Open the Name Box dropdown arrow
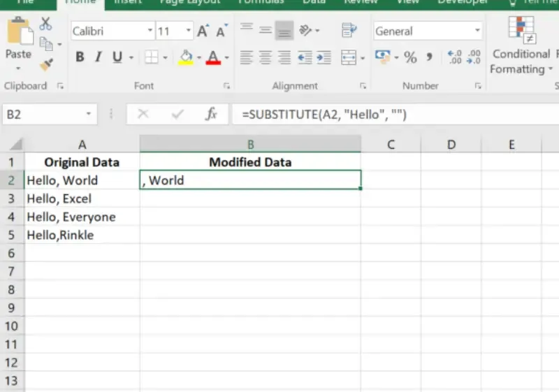 pyautogui.click(x=89, y=114)
